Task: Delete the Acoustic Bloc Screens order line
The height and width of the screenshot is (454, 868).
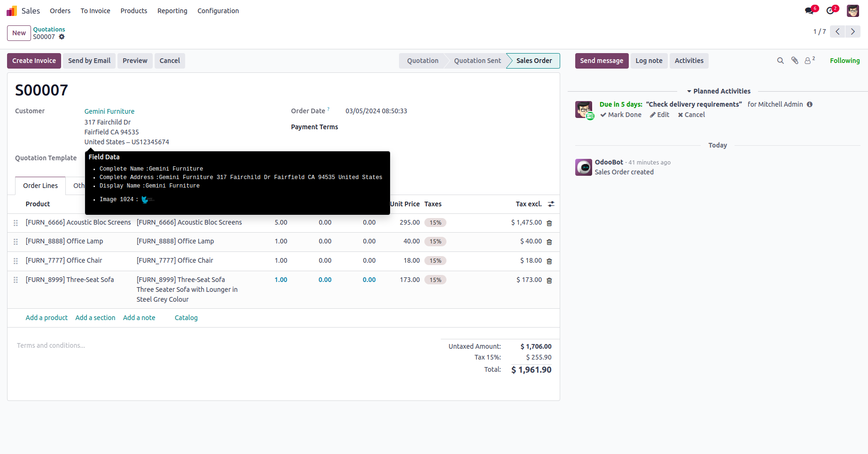Action: (549, 223)
